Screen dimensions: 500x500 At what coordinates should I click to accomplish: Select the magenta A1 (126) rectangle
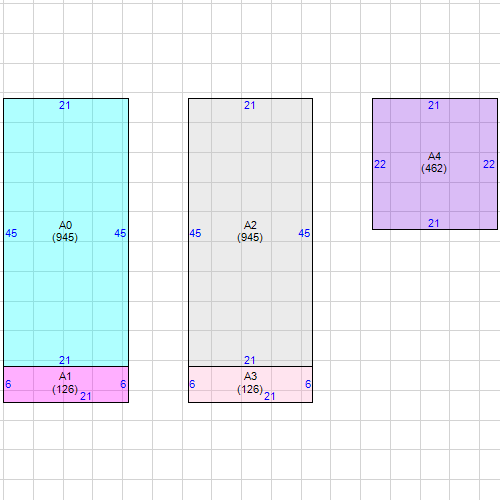(x=66, y=384)
